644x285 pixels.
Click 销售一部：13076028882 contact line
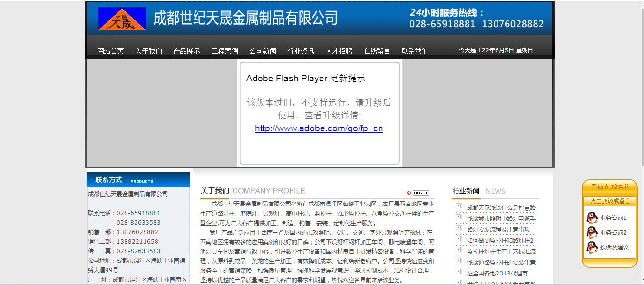point(123,232)
